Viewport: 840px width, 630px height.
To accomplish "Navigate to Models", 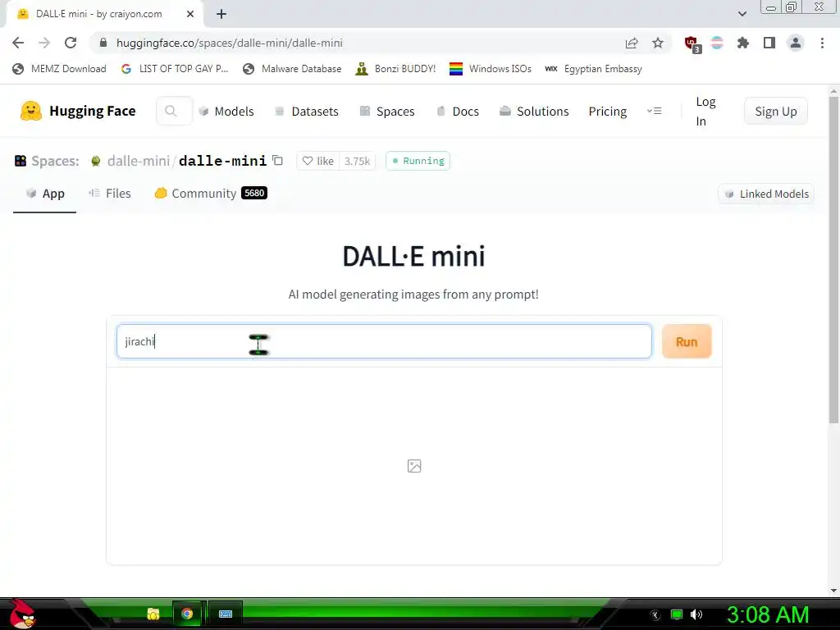I will click(226, 111).
